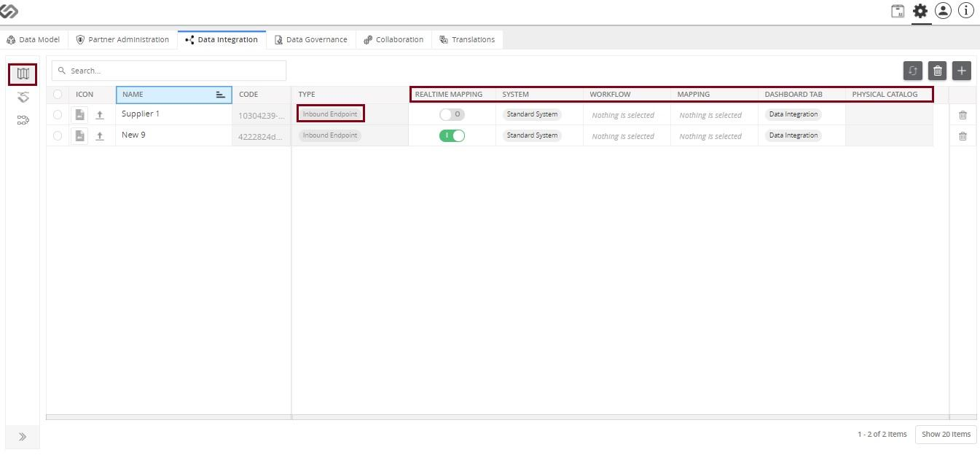This screenshot has height=455, width=980.
Task: Click the plus button to add endpoint
Action: pyautogui.click(x=962, y=71)
